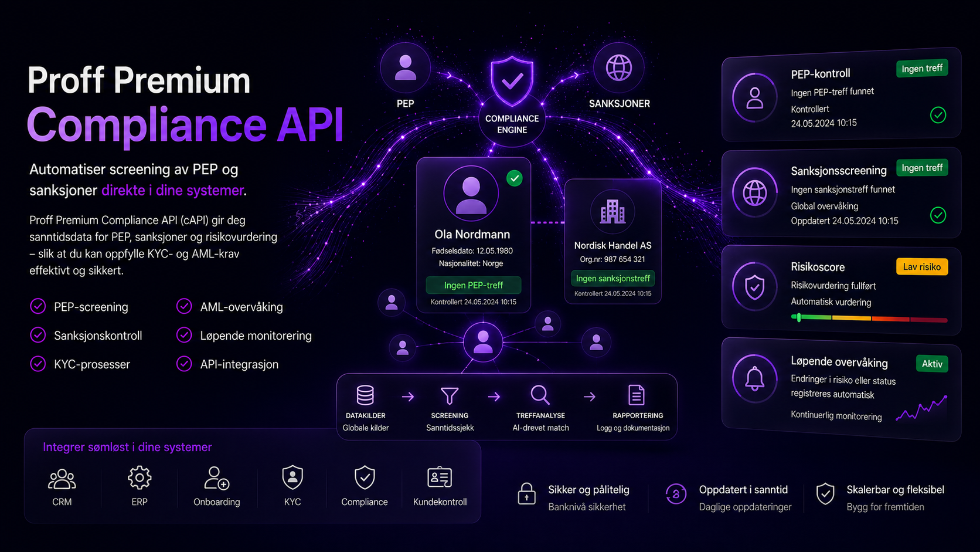This screenshot has height=552, width=980.
Task: Click "Ingen PEP-treff funnet"
Action: (x=832, y=92)
